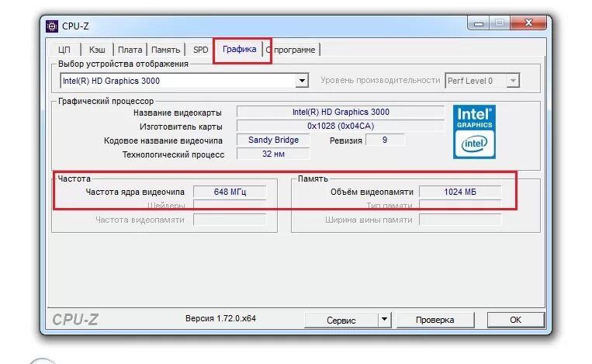Click the 32 нм technology value

[x=273, y=154]
